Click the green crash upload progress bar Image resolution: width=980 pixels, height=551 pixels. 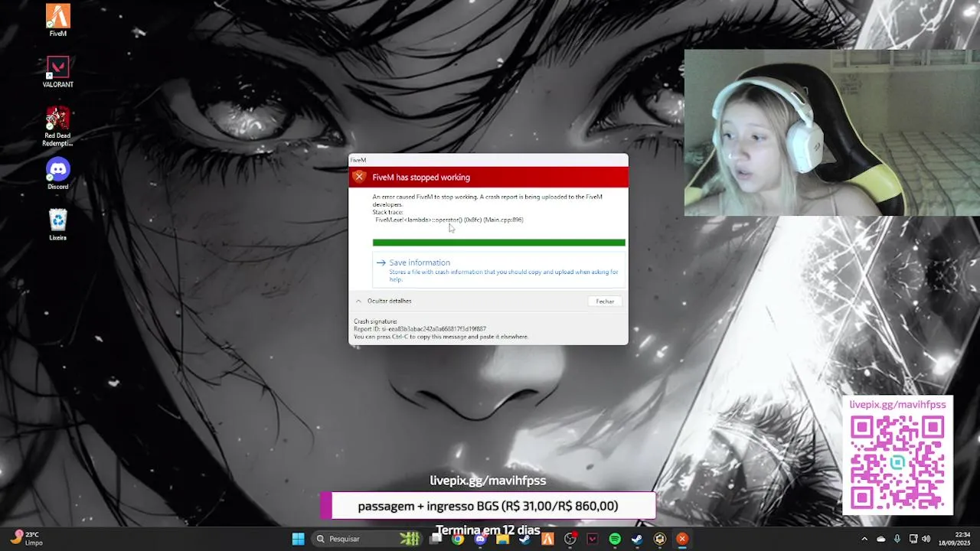pyautogui.click(x=498, y=243)
